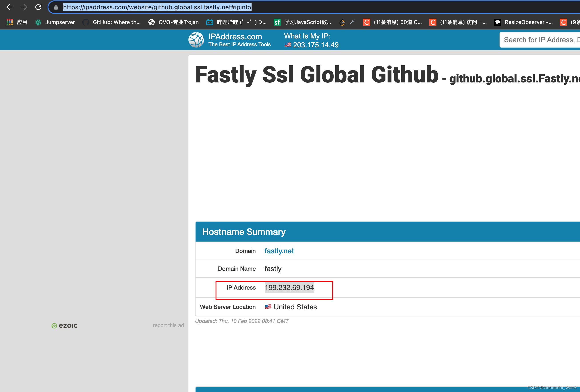Click the lock icon in the address bar

pos(56,7)
